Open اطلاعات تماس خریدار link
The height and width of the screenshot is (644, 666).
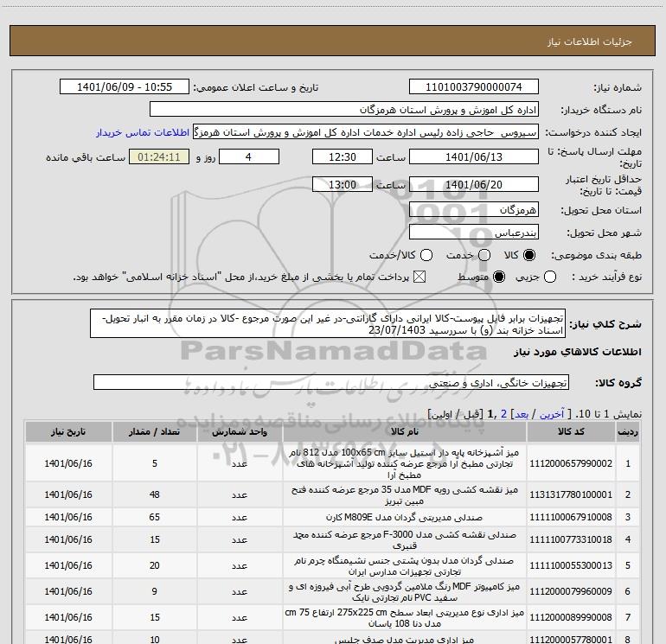point(143,132)
